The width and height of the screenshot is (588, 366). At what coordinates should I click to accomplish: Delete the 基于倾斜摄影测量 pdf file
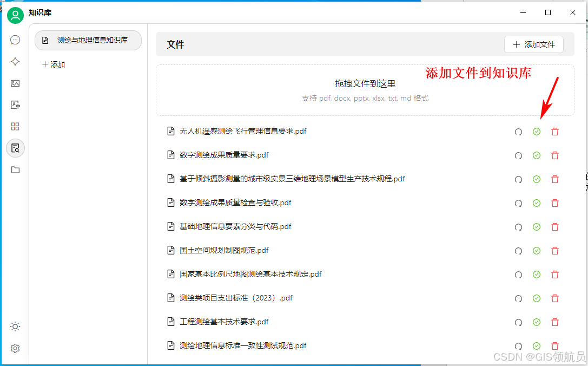click(555, 179)
